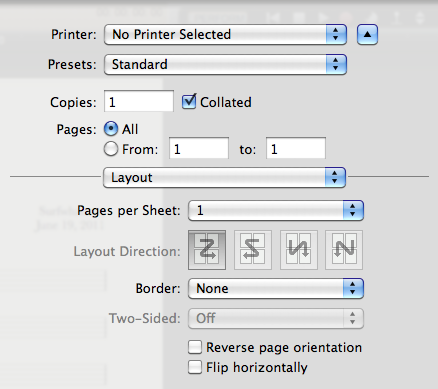Open the Pages per Sheet dropdown

(x=276, y=210)
